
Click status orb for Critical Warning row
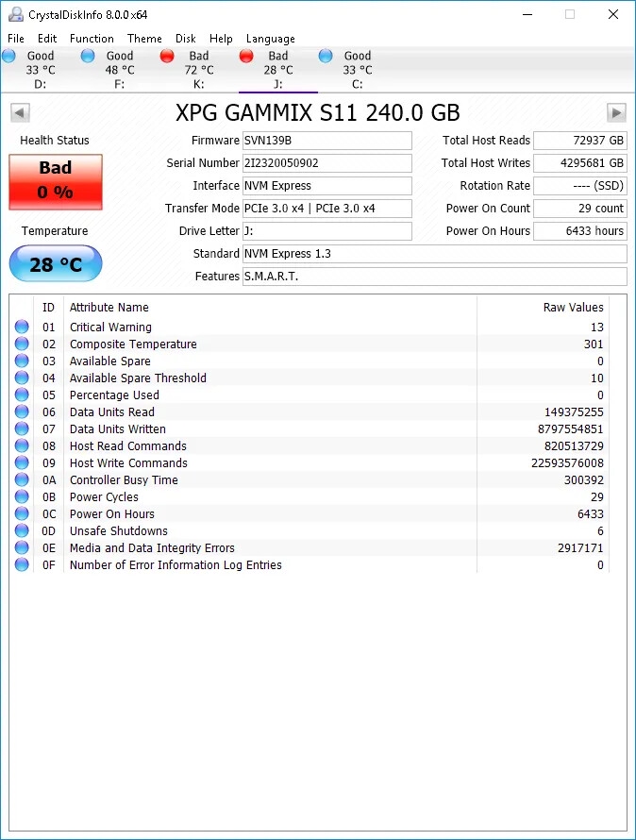pyautogui.click(x=22, y=327)
